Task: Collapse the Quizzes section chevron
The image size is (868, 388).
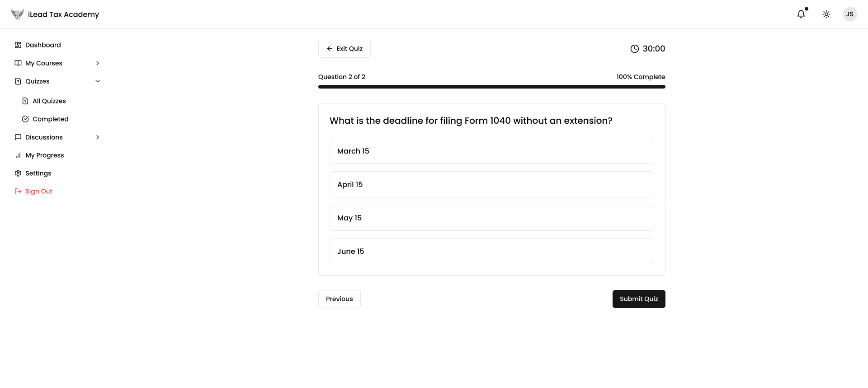Action: point(98,81)
